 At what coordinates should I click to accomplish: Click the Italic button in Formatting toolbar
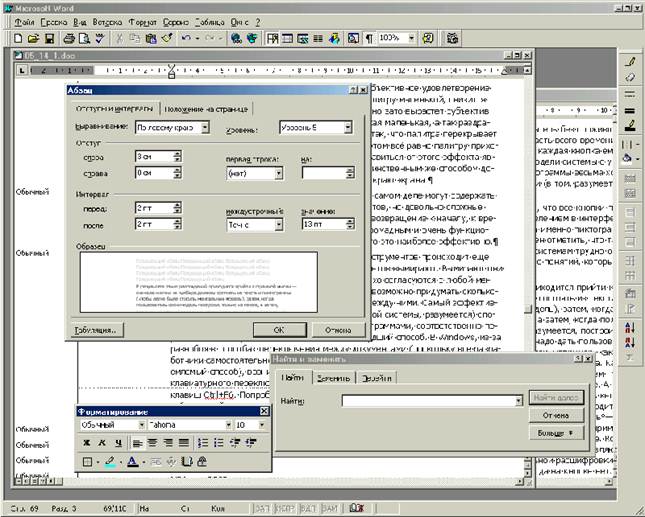tap(103, 442)
